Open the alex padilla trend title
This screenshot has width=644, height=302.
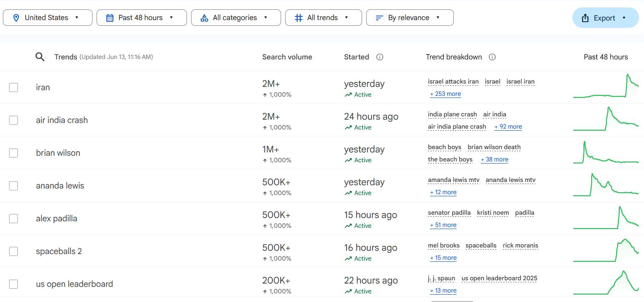[56, 218]
